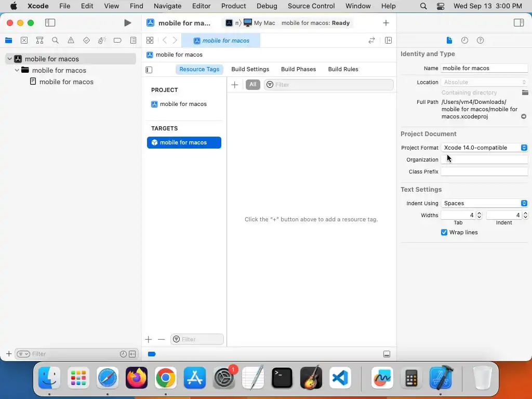Enable the Wrap lines checkbox
This screenshot has height=399, width=532.
point(444,232)
